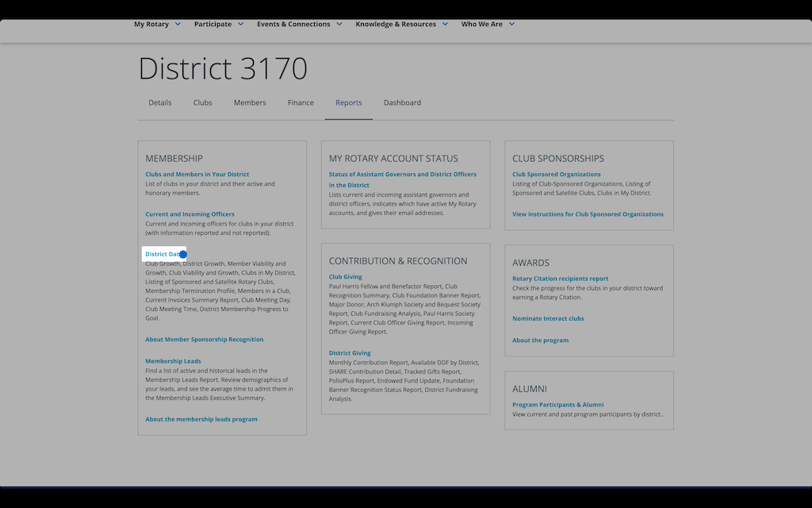Open Program Participants & Alumni link
The width and height of the screenshot is (812, 508).
(557, 405)
